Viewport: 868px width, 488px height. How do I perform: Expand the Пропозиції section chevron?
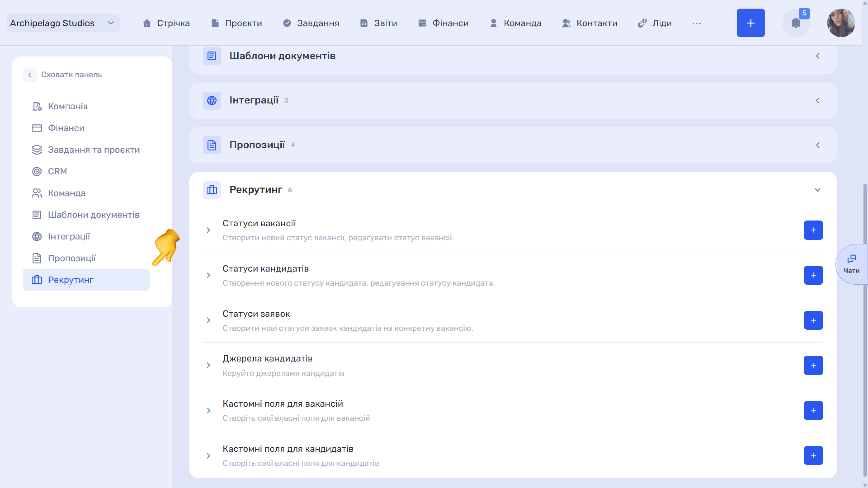click(817, 145)
